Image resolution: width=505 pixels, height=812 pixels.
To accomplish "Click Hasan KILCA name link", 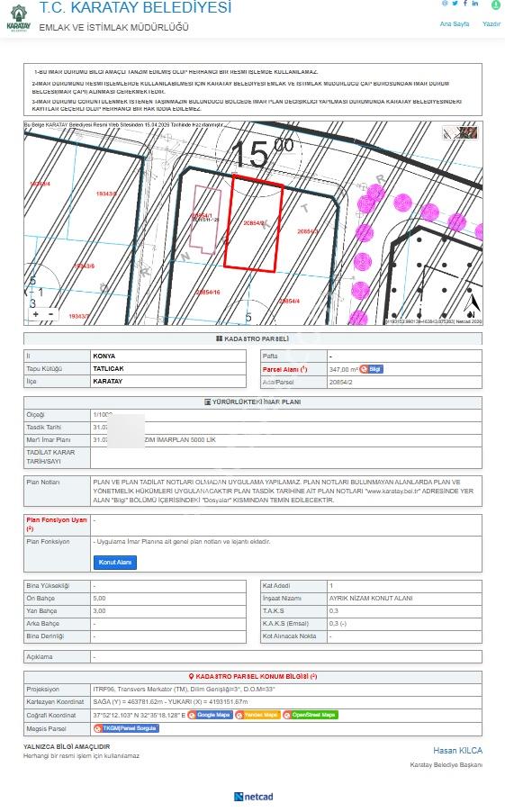I will coord(458,751).
